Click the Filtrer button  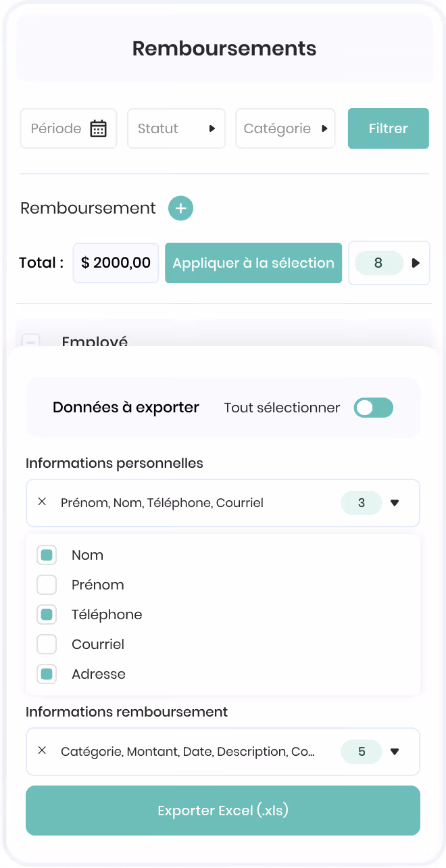click(389, 128)
